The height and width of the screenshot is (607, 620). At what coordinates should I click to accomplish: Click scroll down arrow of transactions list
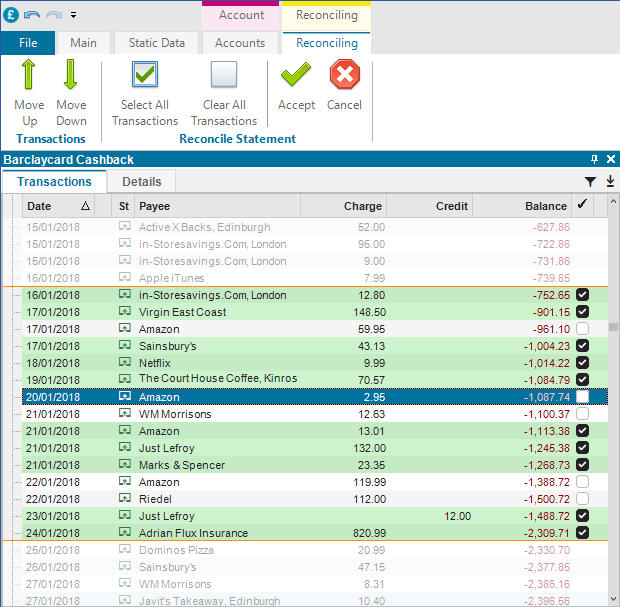point(613,598)
